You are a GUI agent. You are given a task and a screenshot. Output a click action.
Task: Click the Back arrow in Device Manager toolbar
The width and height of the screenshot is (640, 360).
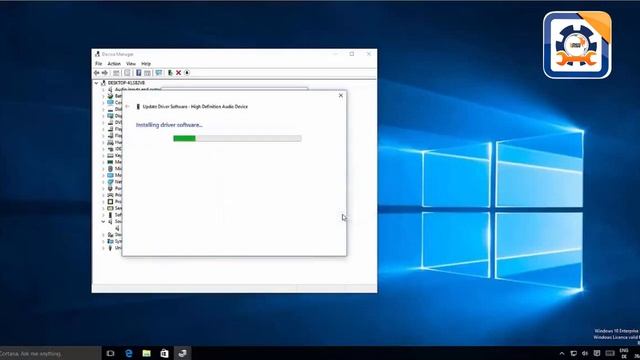click(x=97, y=73)
